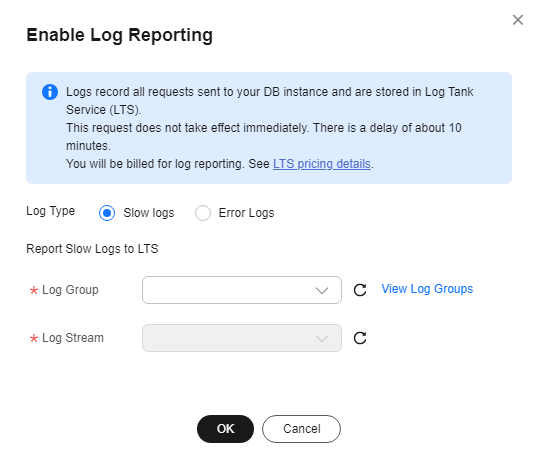
Task: Refresh the Log Stream list
Action: (360, 338)
